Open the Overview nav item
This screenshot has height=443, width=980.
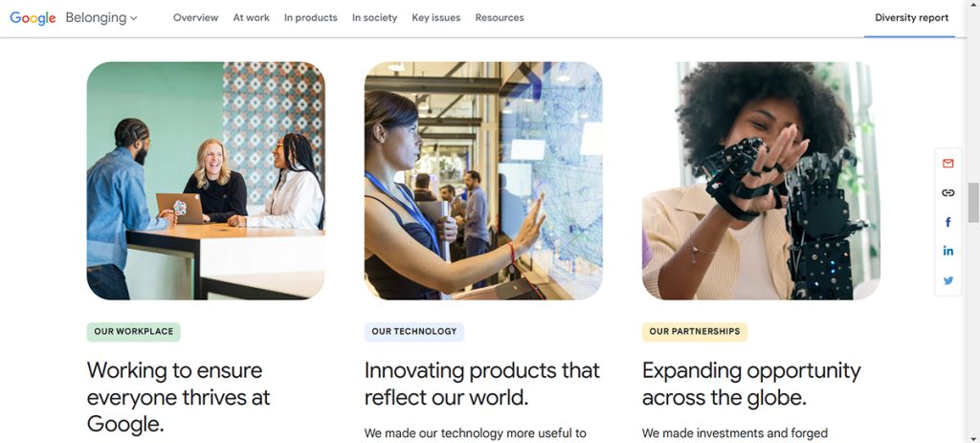[195, 18]
